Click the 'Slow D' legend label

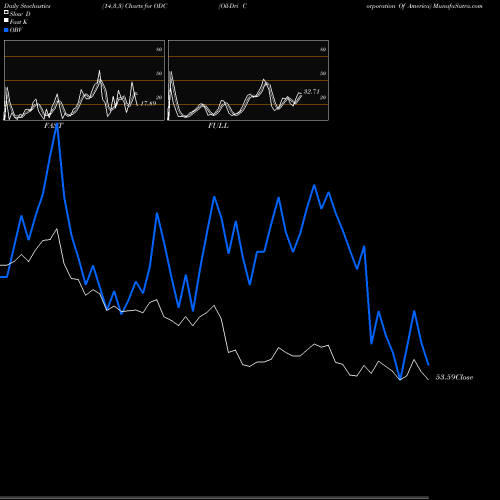pyautogui.click(x=20, y=14)
